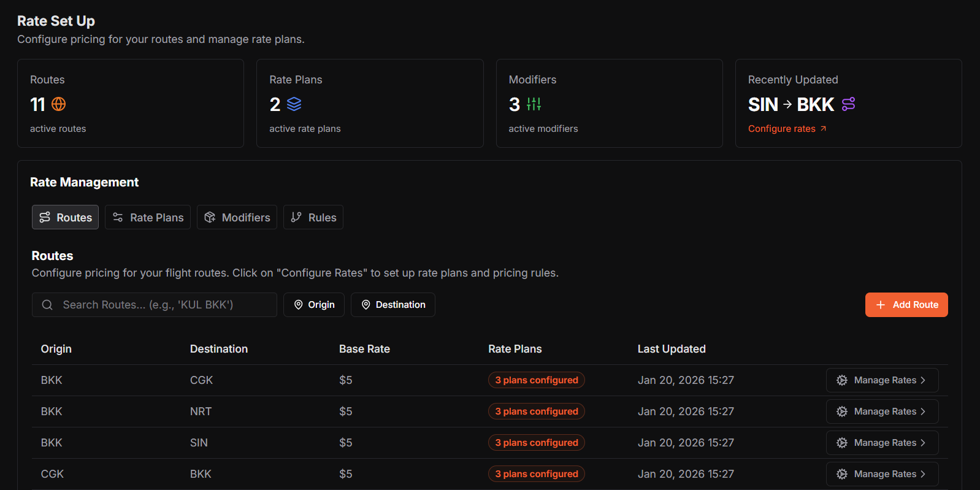Click 3 plans configured badge for CGK-BKK

click(x=537, y=474)
